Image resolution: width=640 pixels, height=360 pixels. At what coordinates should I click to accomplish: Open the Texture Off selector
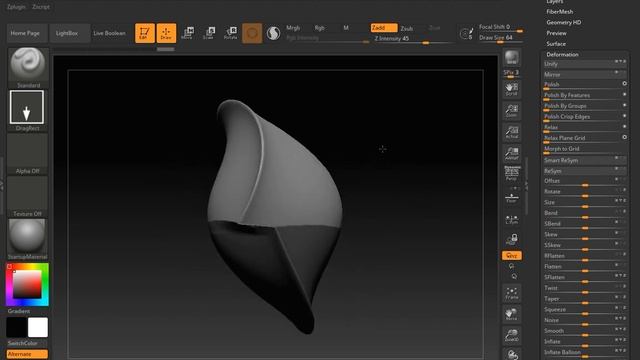tap(27, 197)
